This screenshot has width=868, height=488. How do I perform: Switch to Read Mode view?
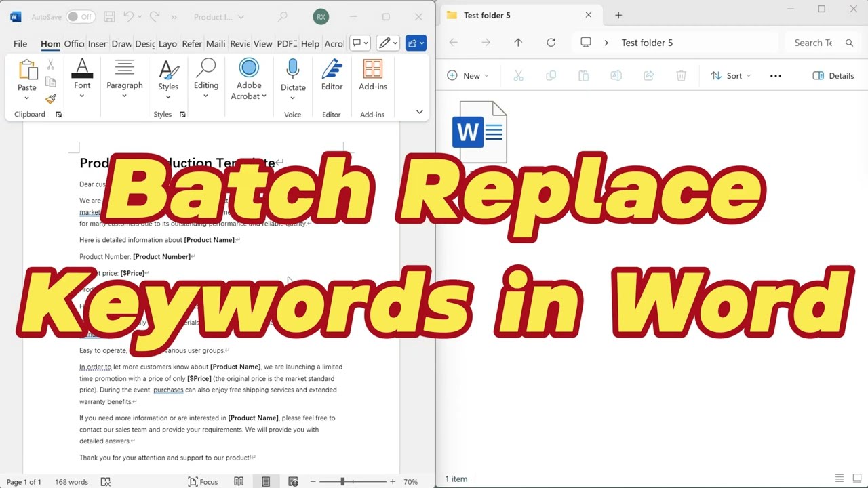pos(239,482)
